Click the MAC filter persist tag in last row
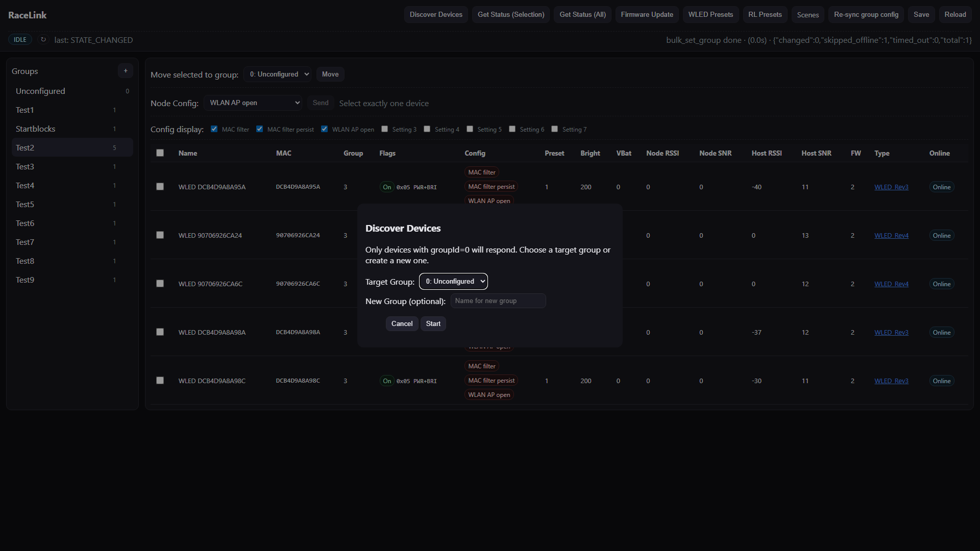980x551 pixels. [492, 381]
